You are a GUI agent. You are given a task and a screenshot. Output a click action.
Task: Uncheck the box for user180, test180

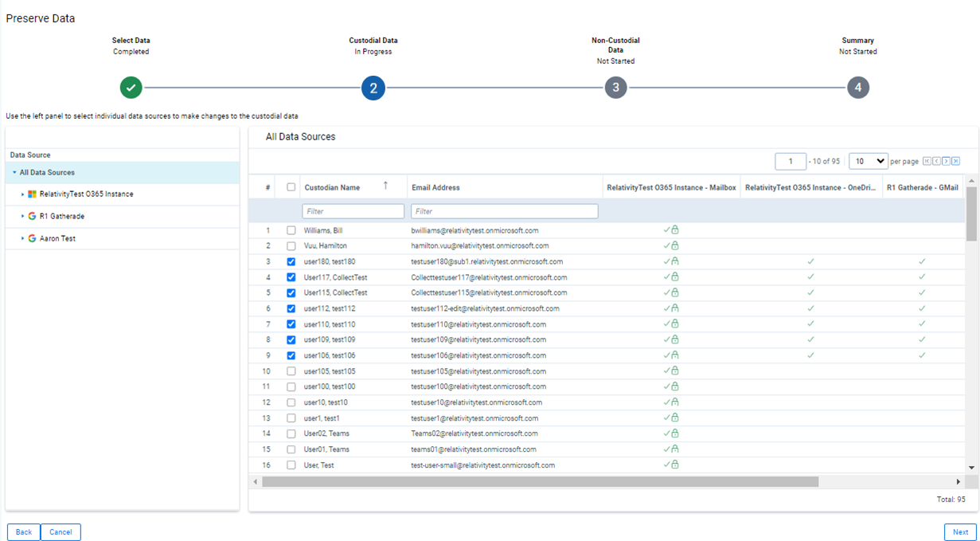(x=291, y=261)
